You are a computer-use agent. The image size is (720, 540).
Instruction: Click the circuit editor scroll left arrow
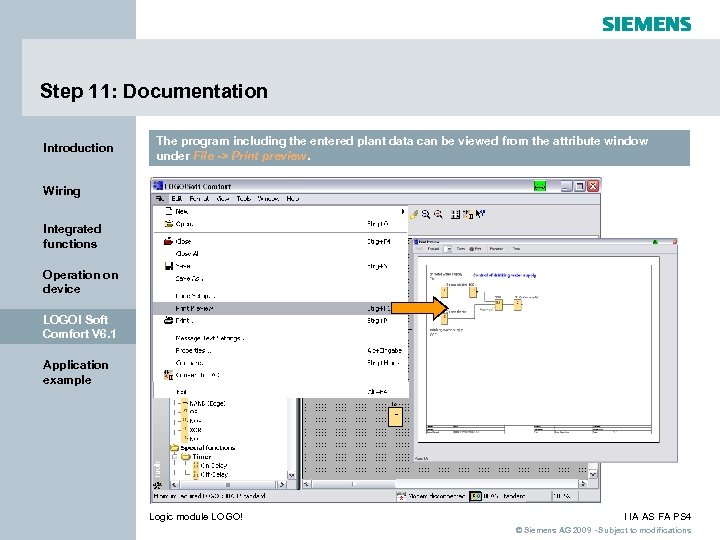click(x=306, y=484)
